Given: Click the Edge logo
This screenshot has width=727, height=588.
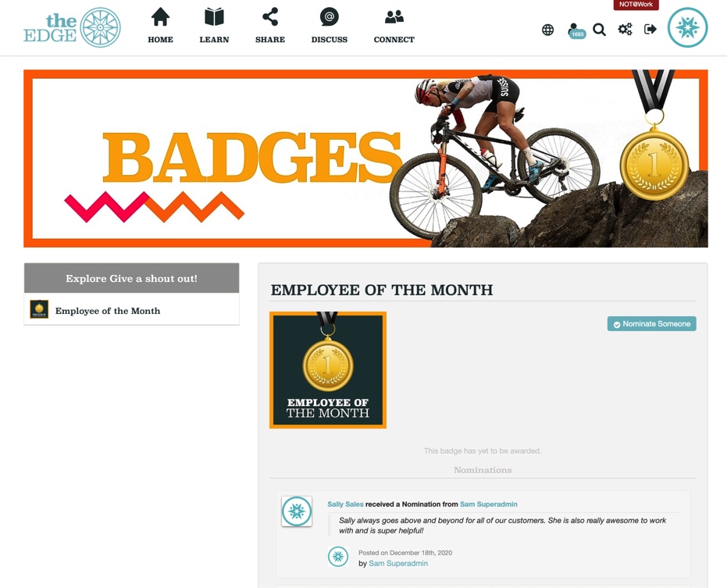Looking at the screenshot, I should point(73,27).
